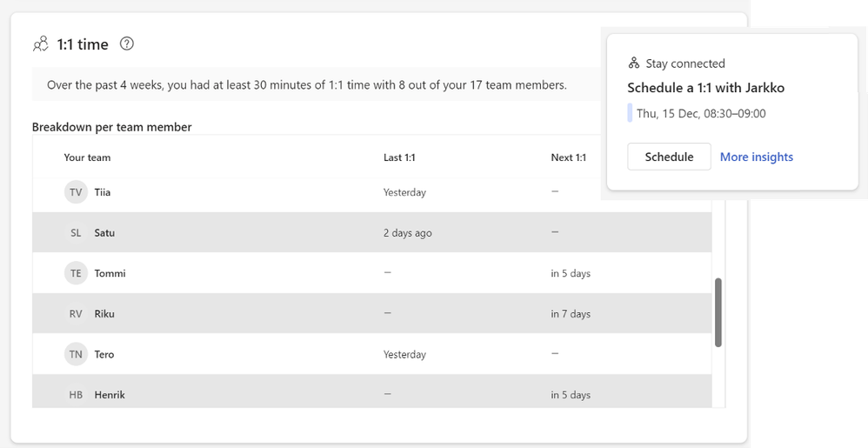
Task: Click the Thu 15 Dec suggested time slot
Action: 700,113
